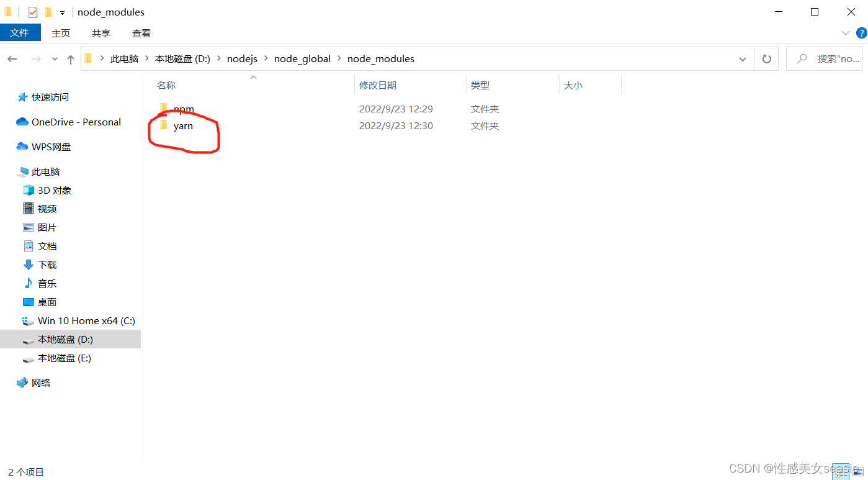Switch to the 查看 ribbon tab

point(141,33)
